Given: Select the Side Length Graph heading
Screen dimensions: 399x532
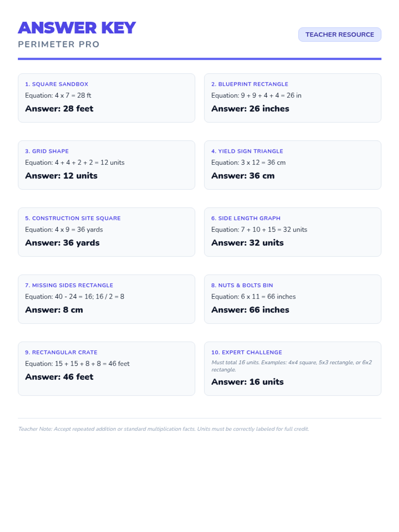Looking at the screenshot, I should pyautogui.click(x=246, y=218).
